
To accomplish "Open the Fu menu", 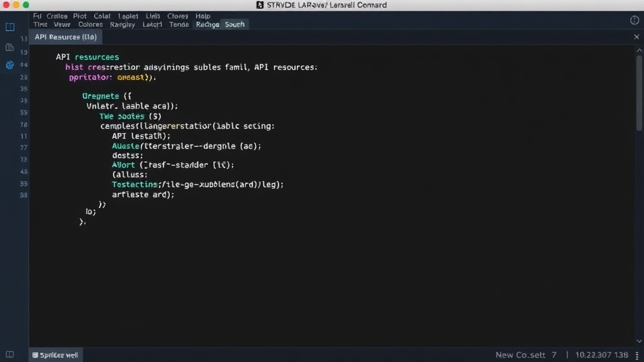I will point(37,16).
